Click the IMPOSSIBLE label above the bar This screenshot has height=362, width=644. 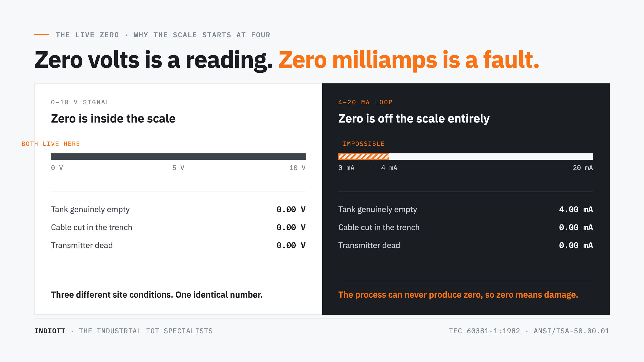(x=364, y=144)
